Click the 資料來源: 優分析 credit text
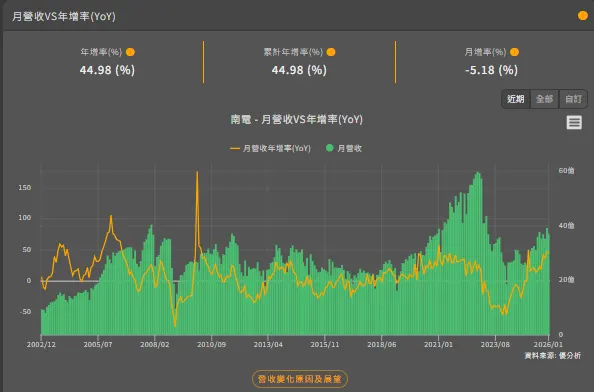This screenshot has height=392, width=594. click(553, 356)
